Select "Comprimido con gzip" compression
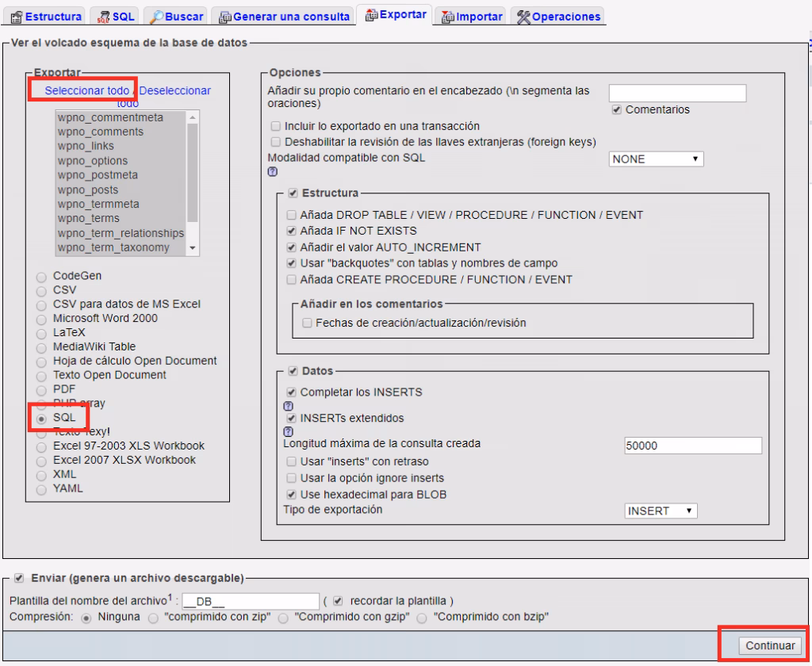The height and width of the screenshot is (666, 812). pos(283,618)
